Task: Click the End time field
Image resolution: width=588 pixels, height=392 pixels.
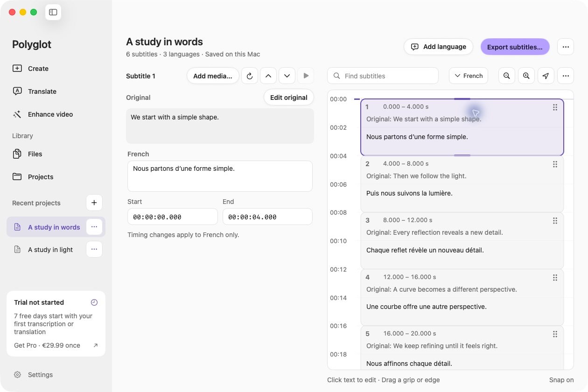Action: 268,217
